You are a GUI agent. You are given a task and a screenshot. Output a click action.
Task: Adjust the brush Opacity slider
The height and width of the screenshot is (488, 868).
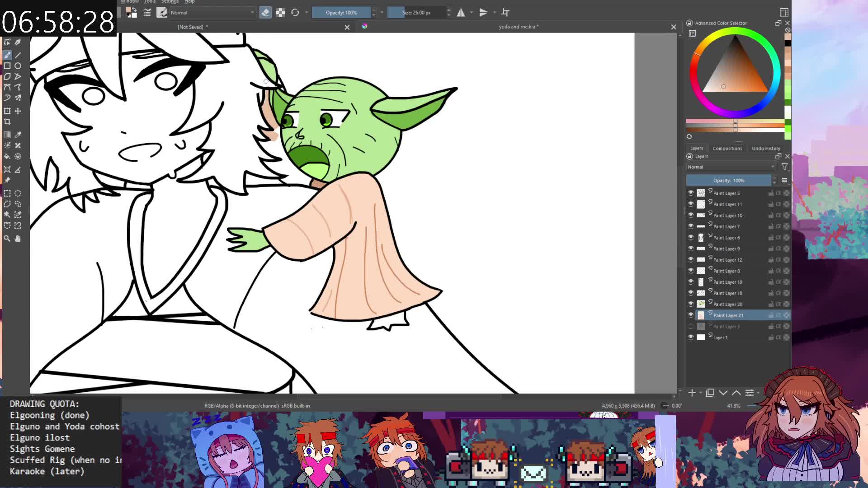coord(341,13)
